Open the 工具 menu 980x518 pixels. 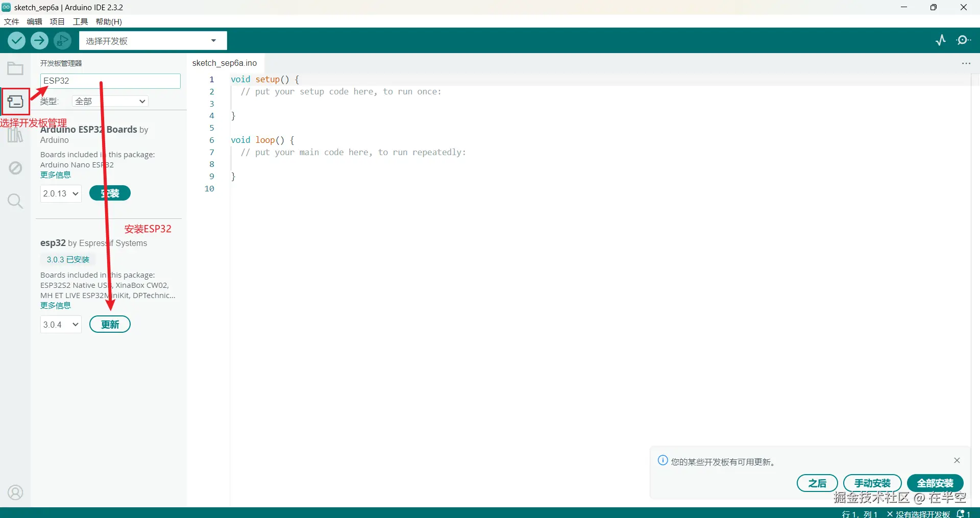[79, 21]
